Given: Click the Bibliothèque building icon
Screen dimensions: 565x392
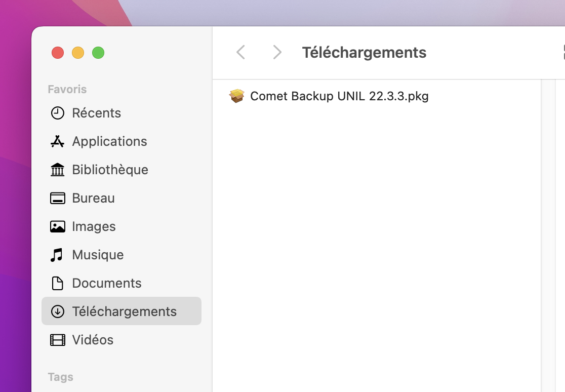Looking at the screenshot, I should (x=58, y=170).
